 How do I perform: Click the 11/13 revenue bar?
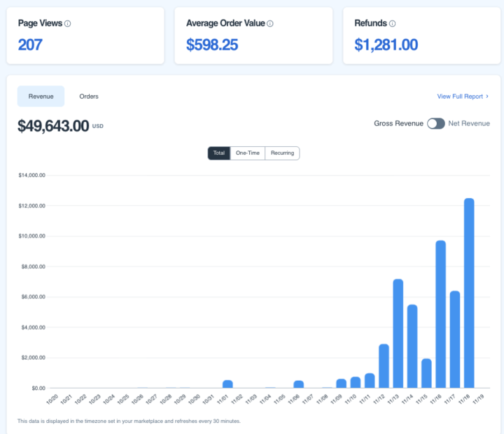coord(398,333)
